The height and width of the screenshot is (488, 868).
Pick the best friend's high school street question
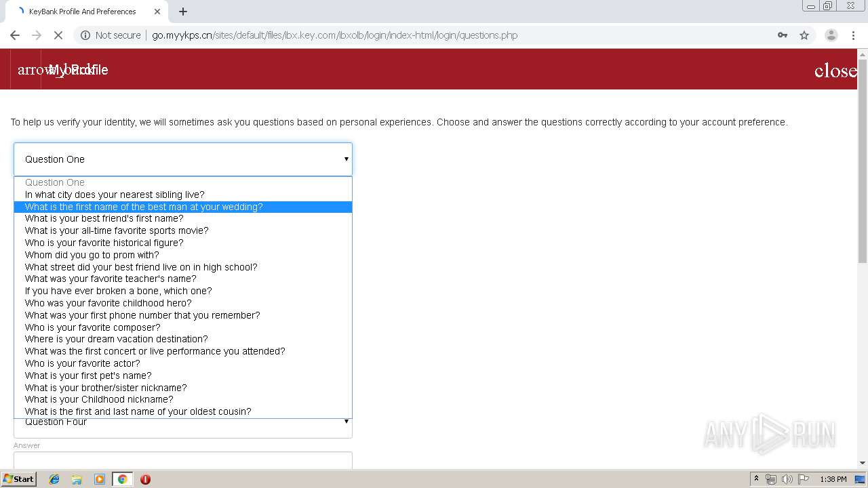click(183, 267)
